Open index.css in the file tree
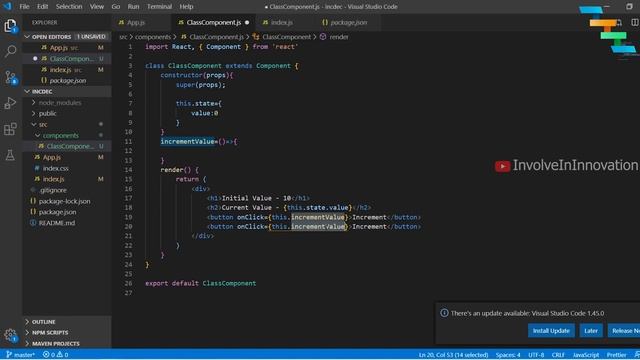This screenshot has width=640, height=360. click(x=67, y=168)
